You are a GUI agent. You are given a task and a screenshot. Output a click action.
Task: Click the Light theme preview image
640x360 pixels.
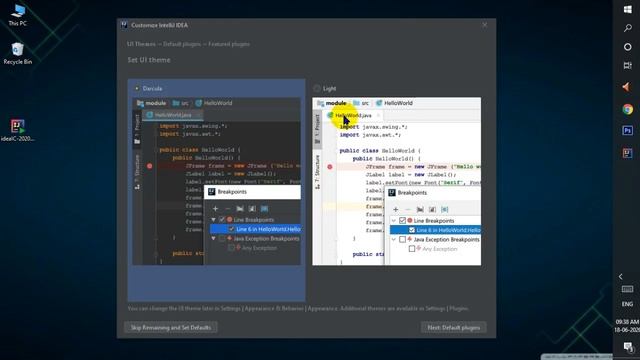pyautogui.click(x=397, y=181)
